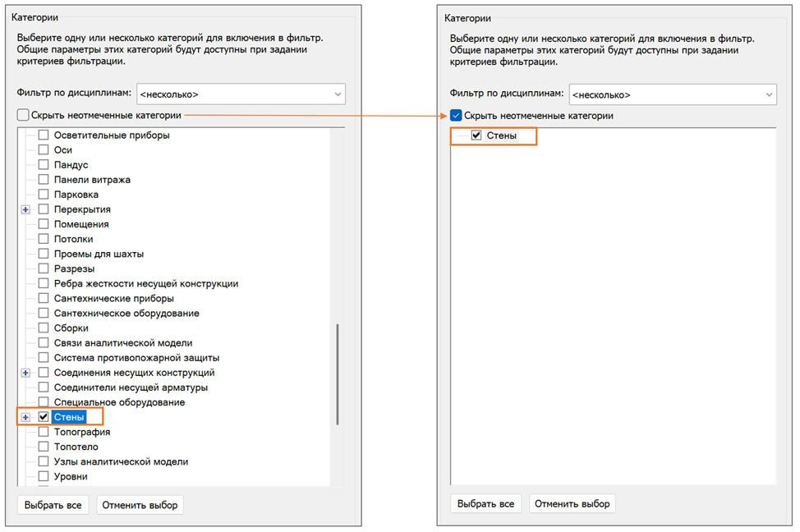Image resolution: width=800 pixels, height=532 pixels.
Task: Click Выбрать все in right panel
Action: (x=485, y=504)
